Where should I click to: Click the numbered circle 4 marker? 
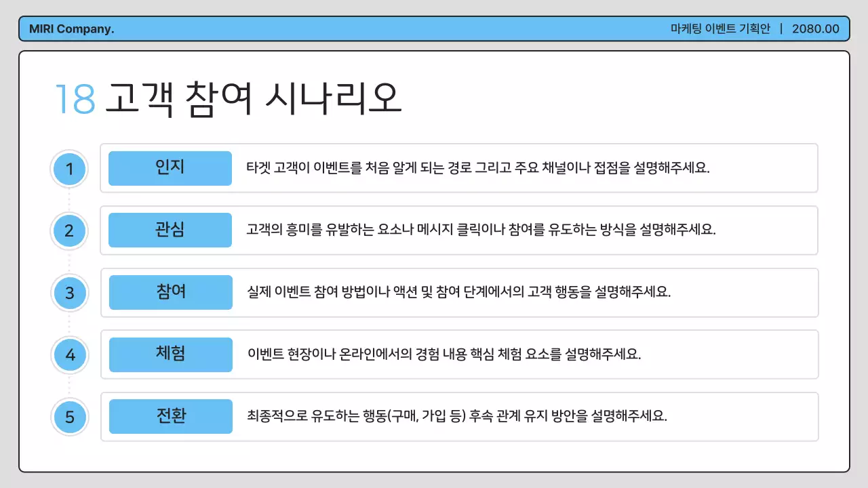(69, 354)
